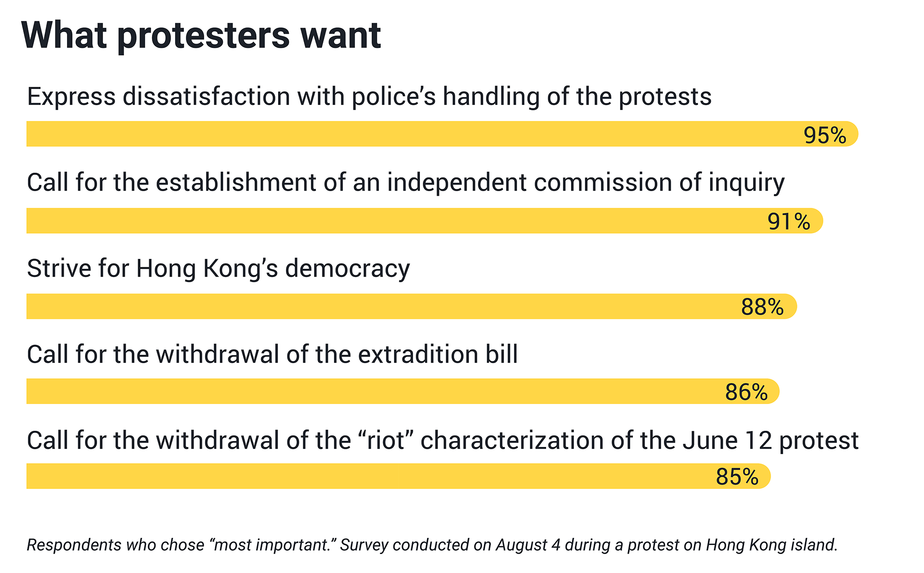Select the 85% bar value
The width and height of the screenshot is (924, 573).
(737, 477)
